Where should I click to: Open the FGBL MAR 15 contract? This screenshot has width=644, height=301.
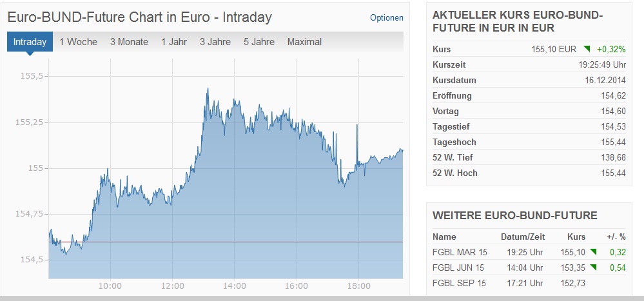[458, 251]
